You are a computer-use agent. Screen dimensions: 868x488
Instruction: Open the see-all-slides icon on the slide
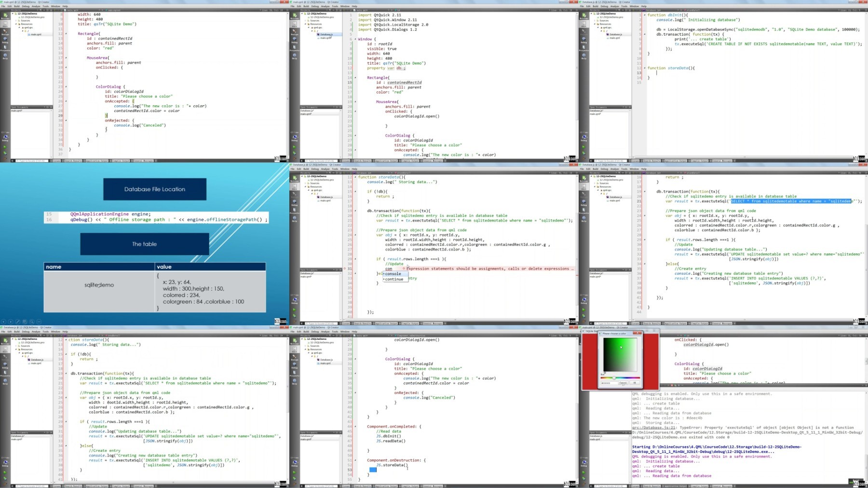25,321
